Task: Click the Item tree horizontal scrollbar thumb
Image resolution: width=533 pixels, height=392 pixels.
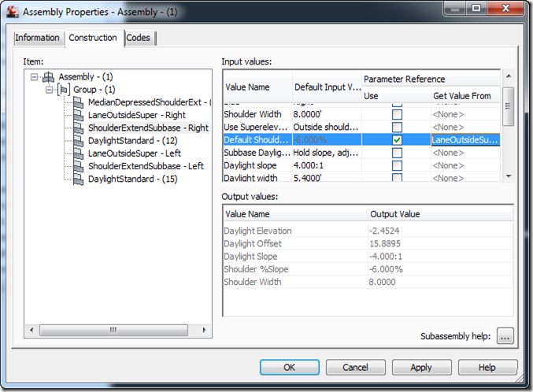Action: click(113, 330)
